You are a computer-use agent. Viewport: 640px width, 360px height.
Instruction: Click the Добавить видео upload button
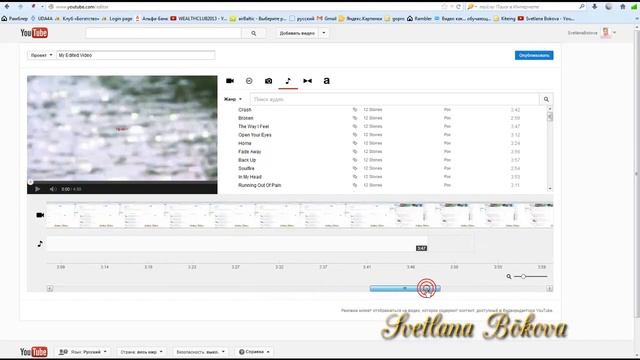point(297,33)
